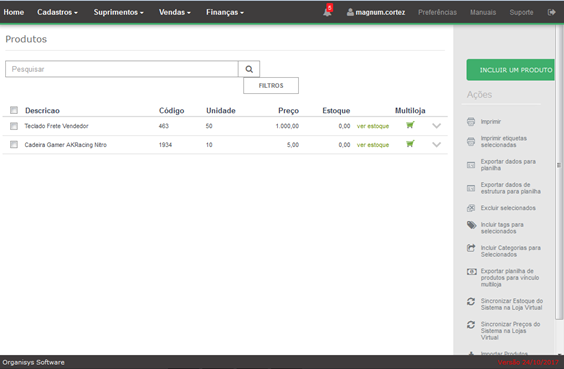Click the FILTROS button
564x369 pixels.
(x=271, y=86)
